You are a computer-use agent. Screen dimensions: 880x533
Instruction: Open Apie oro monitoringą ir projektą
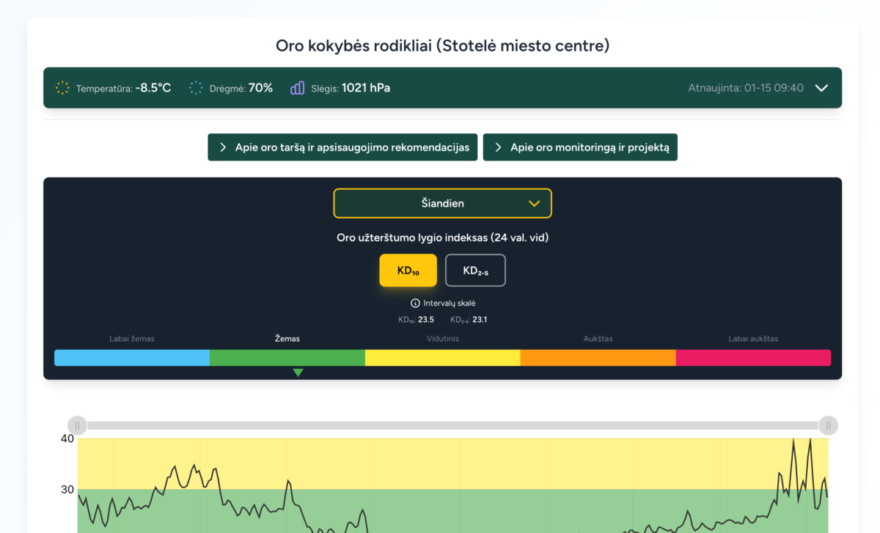(580, 147)
